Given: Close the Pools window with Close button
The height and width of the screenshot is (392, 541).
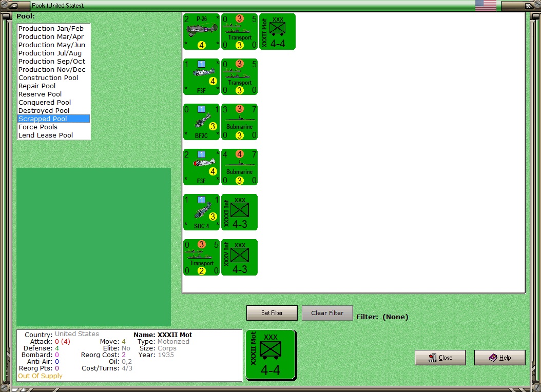Looking at the screenshot, I should [x=440, y=358].
